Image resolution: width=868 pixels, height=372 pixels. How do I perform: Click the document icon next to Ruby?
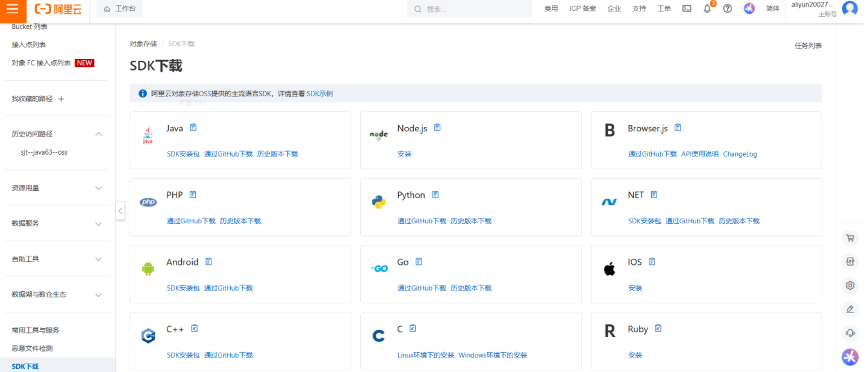pyautogui.click(x=658, y=328)
